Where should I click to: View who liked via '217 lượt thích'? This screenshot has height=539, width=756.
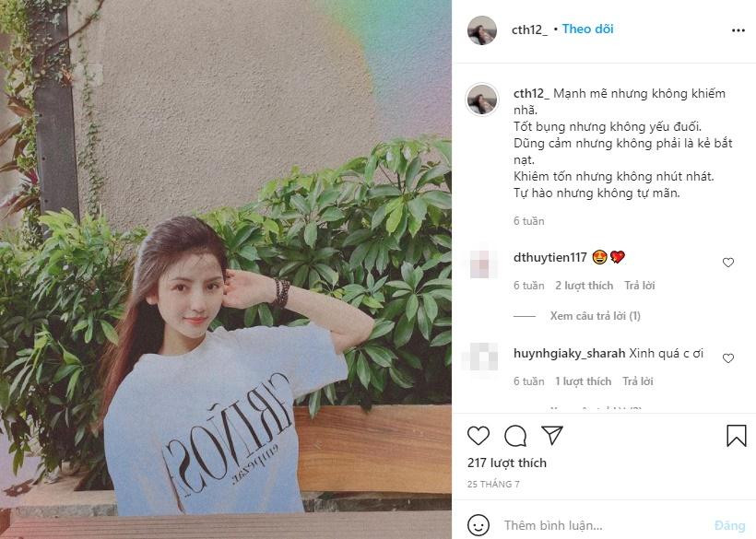507,463
